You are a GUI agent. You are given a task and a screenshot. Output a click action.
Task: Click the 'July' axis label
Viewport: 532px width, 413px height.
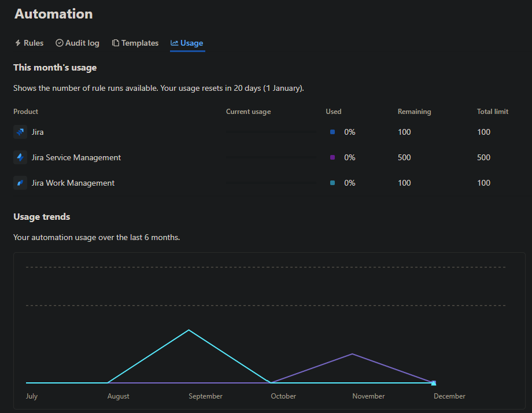[32, 396]
